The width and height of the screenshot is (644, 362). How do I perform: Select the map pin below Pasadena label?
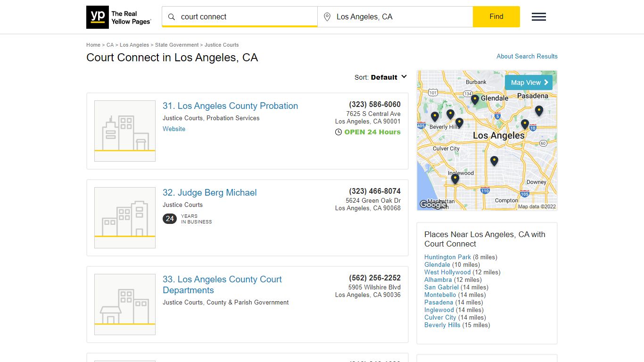tap(539, 111)
